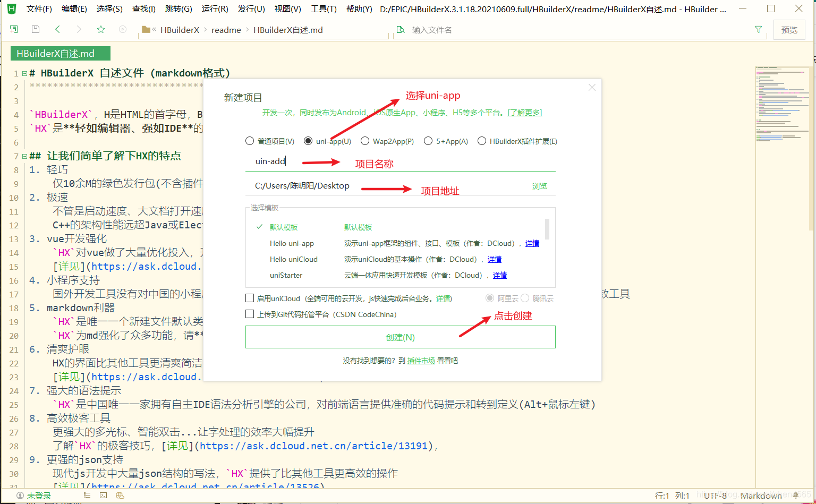Click the filter funnel icon
This screenshot has width=816, height=504.
(759, 30)
